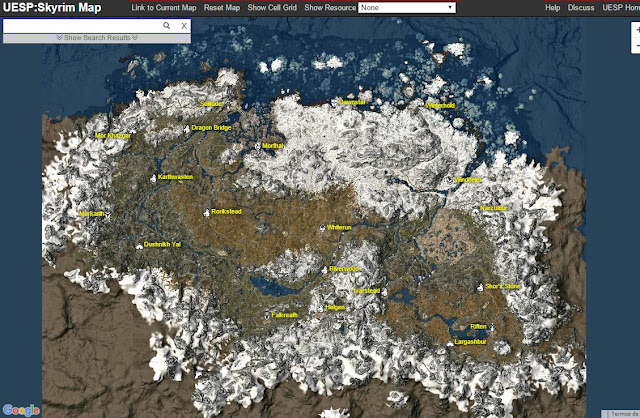The image size is (640, 418).
Task: Click the Mor Khazgur stronghold icon
Action: pos(133,133)
